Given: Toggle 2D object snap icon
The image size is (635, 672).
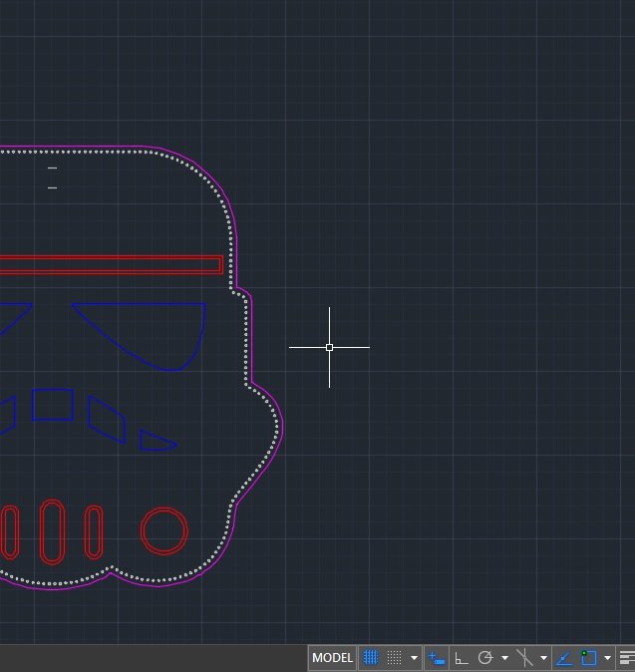Looking at the screenshot, I should (x=589, y=657).
